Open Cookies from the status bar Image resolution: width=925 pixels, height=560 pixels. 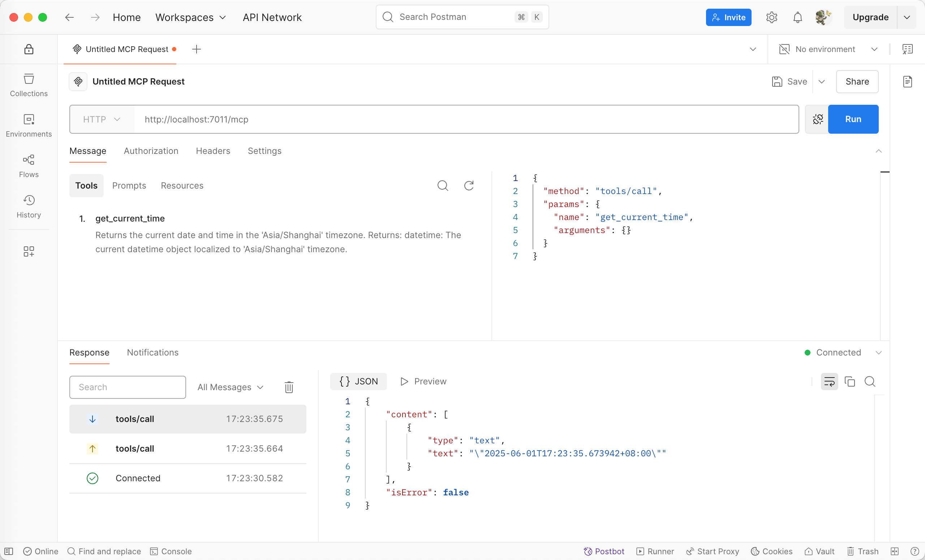click(x=771, y=551)
